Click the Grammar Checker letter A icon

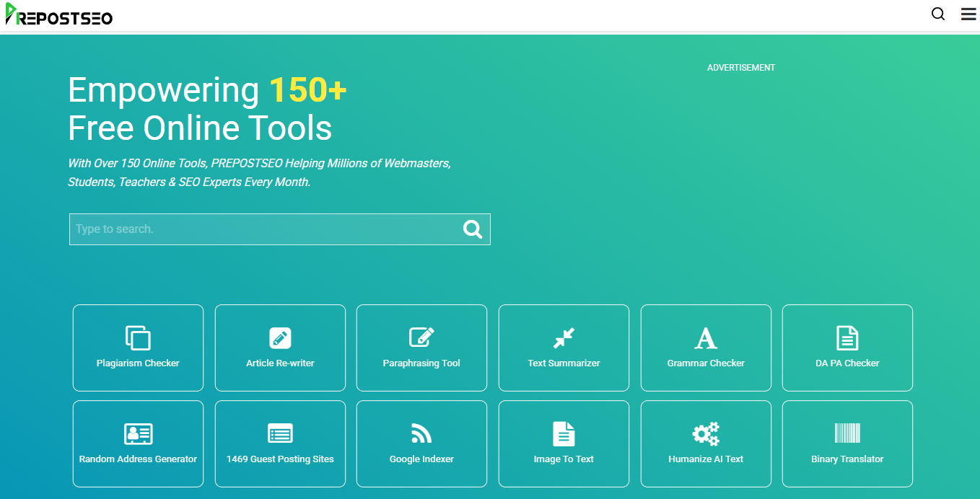tap(706, 338)
